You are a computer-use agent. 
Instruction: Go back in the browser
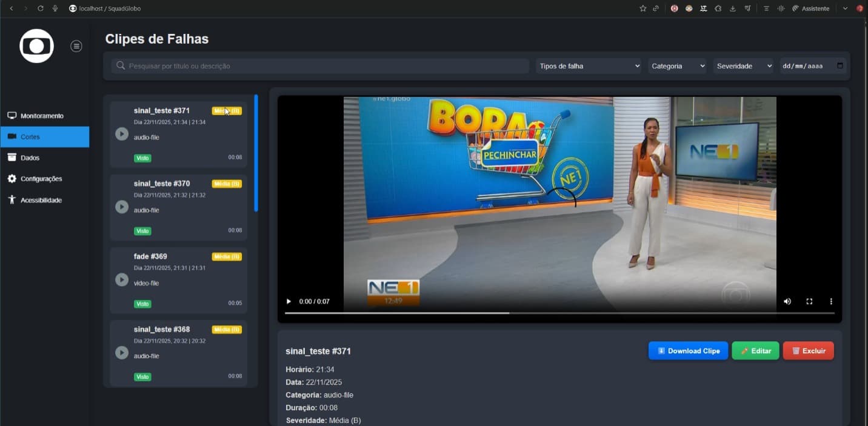pyautogui.click(x=11, y=8)
